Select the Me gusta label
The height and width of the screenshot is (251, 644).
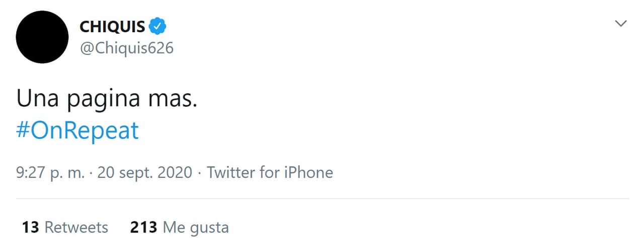(196, 227)
